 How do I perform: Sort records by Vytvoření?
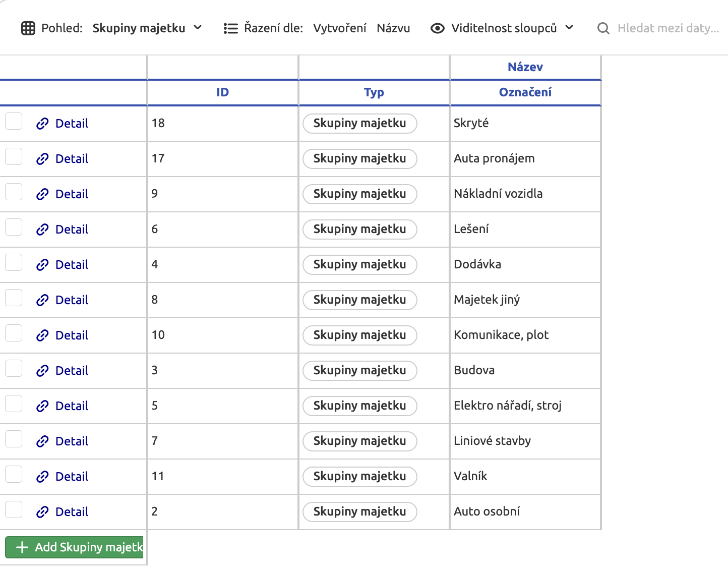(x=340, y=28)
